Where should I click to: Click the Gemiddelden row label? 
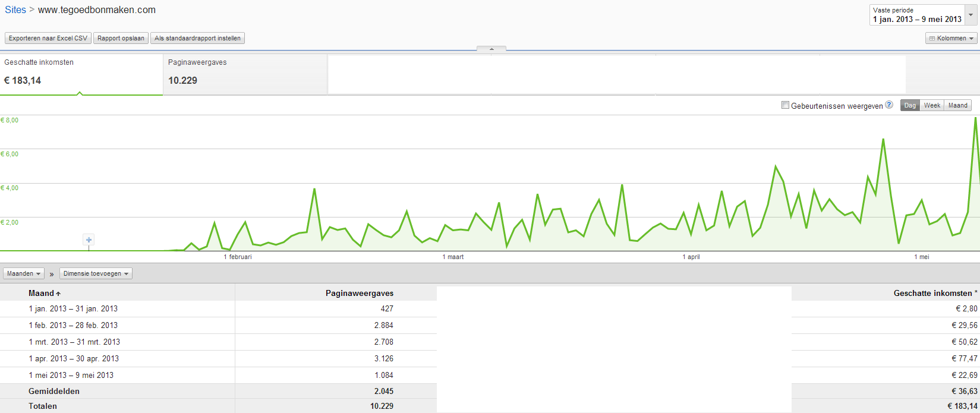point(54,391)
